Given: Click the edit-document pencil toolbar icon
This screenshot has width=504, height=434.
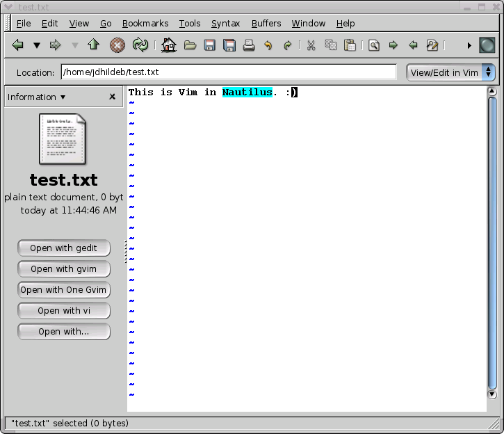Looking at the screenshot, I should [x=432, y=45].
